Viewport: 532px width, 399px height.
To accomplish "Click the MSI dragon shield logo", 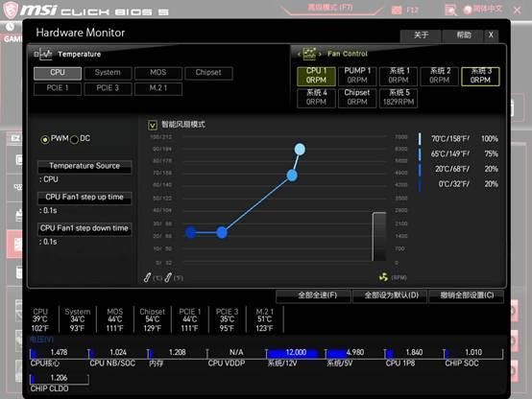I will (x=11, y=11).
